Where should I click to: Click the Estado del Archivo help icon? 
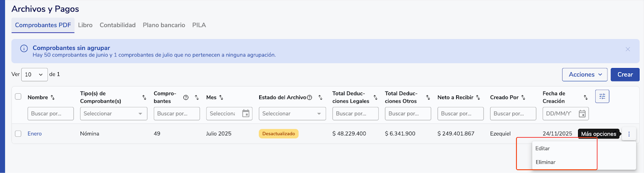pos(310,97)
